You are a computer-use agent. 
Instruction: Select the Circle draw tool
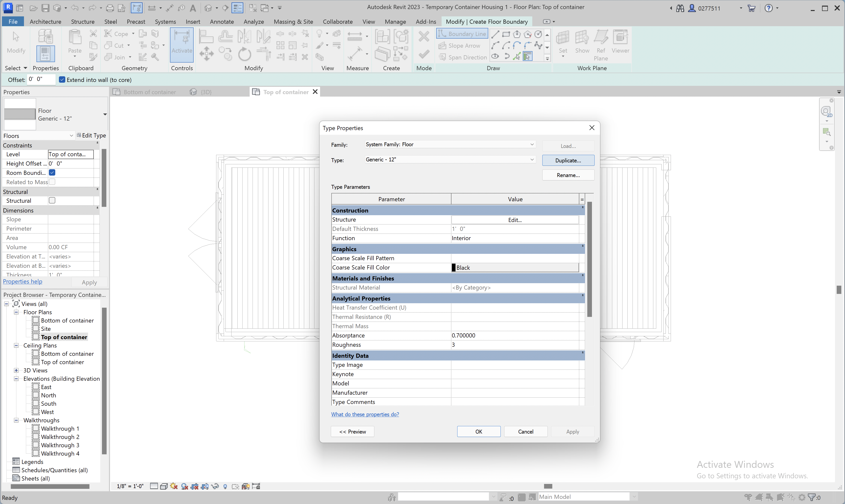coord(538,34)
